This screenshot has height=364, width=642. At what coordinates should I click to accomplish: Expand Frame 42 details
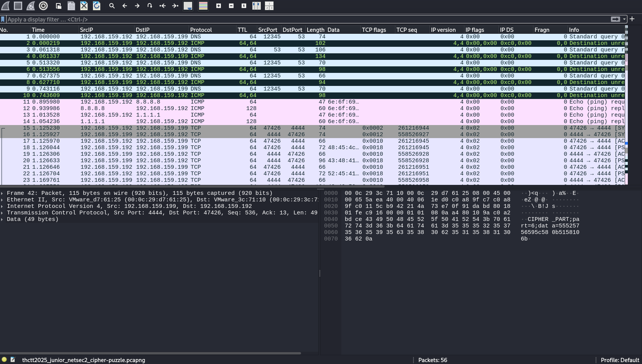(x=2, y=193)
